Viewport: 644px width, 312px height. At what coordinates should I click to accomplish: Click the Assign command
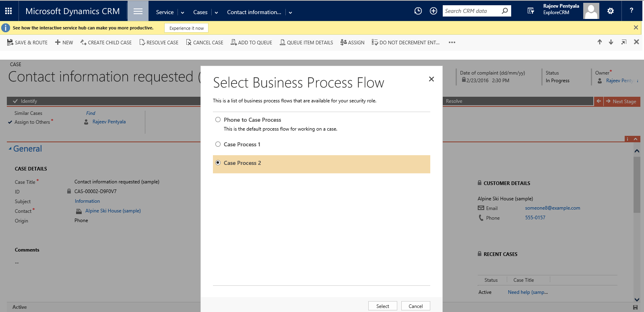(x=352, y=42)
